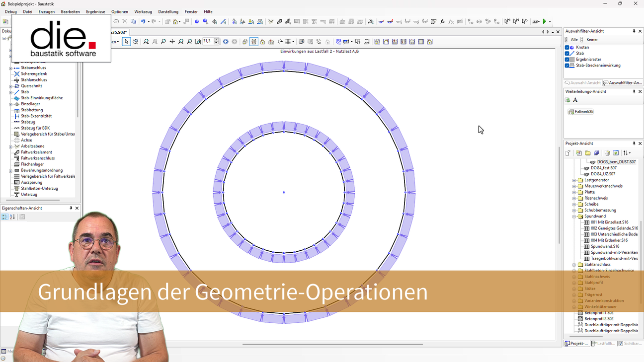Click the text 'A' icon in Weiterleitungs-Ansicht
This screenshot has height=362, width=644.
click(575, 100)
